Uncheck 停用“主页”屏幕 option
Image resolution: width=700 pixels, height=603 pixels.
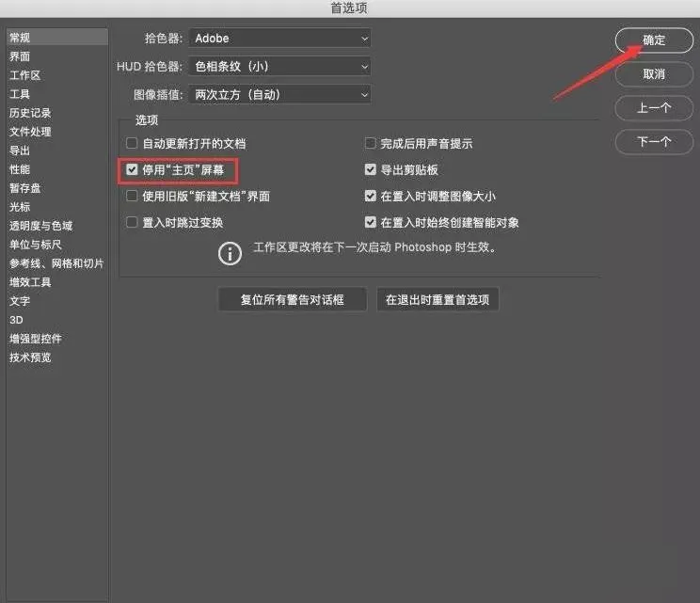[x=132, y=169]
